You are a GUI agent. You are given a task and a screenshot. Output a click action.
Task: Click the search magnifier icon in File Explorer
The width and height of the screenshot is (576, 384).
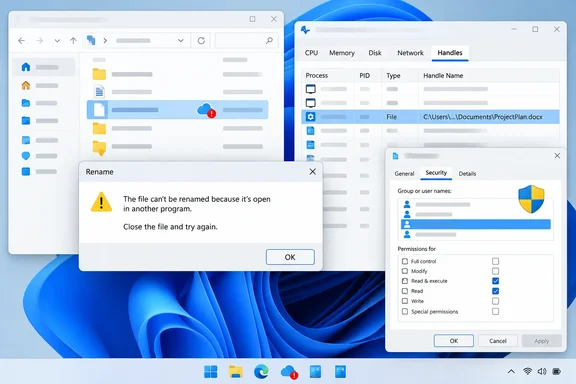point(269,40)
